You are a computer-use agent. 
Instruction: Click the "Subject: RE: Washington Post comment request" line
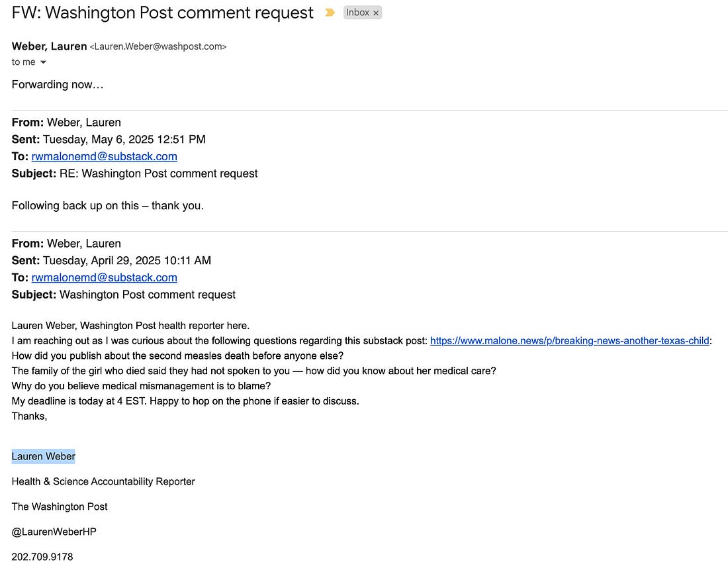pos(135,173)
